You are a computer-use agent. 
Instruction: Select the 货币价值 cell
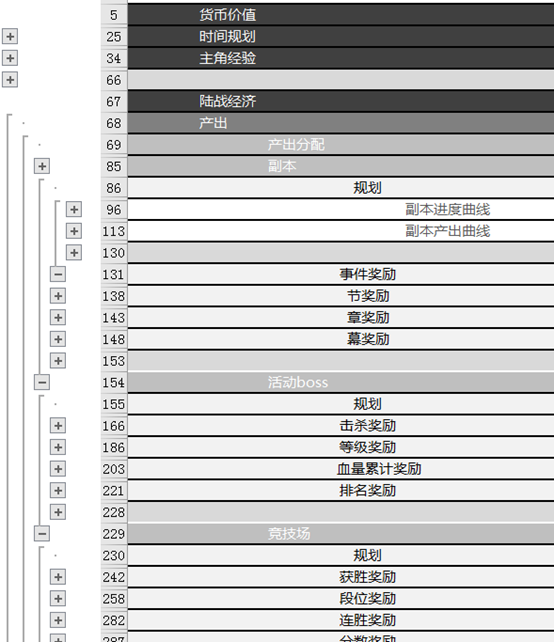point(341,15)
